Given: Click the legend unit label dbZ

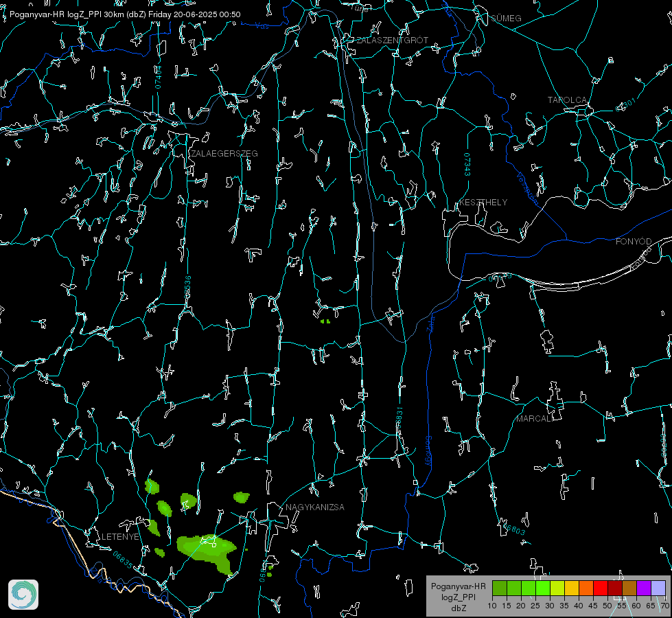Looking at the screenshot, I should click(x=458, y=608).
